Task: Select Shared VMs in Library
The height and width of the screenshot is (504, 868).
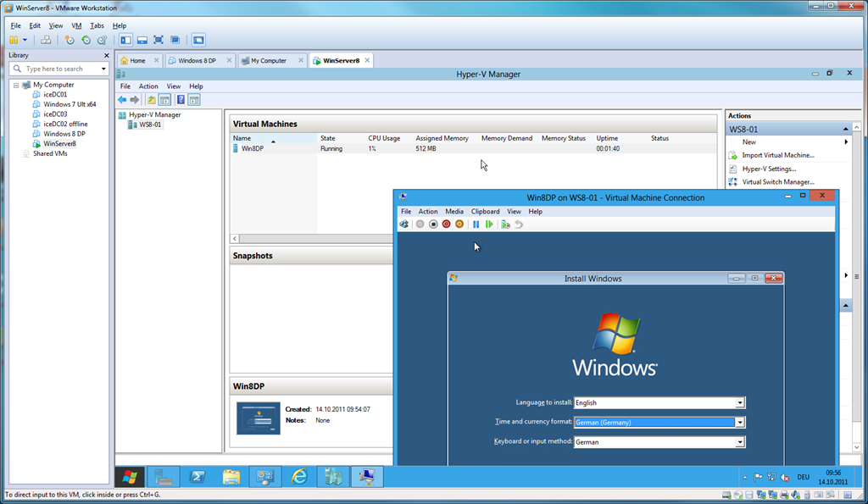Action: coord(50,154)
